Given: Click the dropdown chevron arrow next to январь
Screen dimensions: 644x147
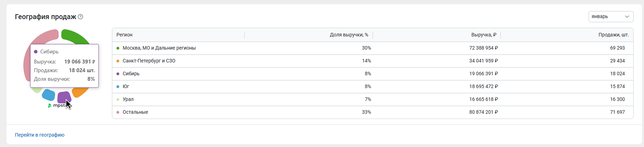Looking at the screenshot, I should [627, 17].
